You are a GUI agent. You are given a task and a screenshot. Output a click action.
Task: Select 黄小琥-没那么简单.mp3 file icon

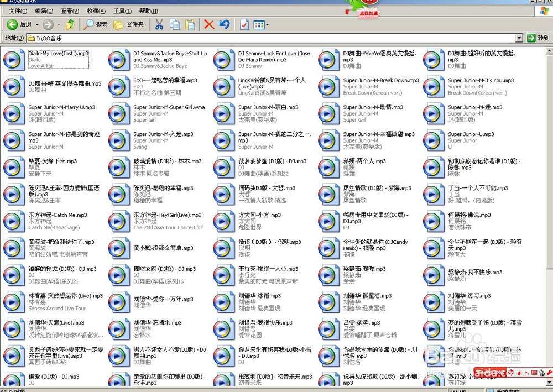click(119, 248)
